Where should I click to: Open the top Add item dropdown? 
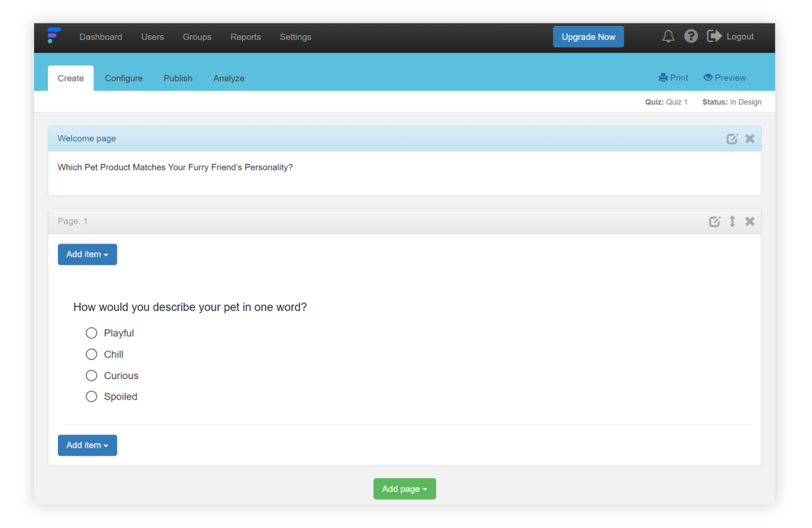coord(87,254)
